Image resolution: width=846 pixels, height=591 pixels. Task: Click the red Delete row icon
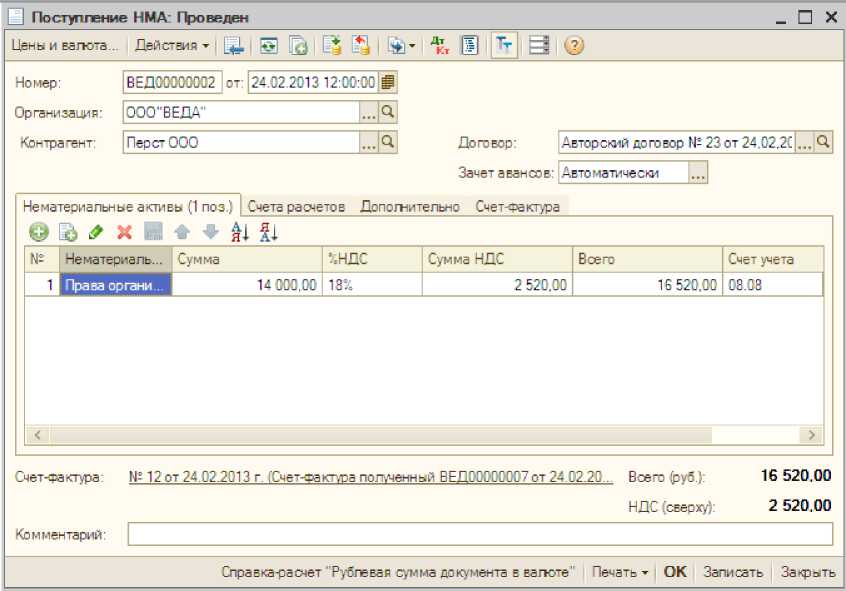pyautogui.click(x=125, y=232)
